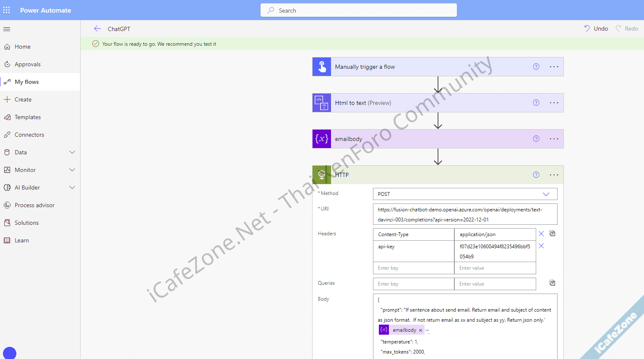Open the emailbody step ellipsis menu
The width and height of the screenshot is (644, 359).
(x=554, y=139)
